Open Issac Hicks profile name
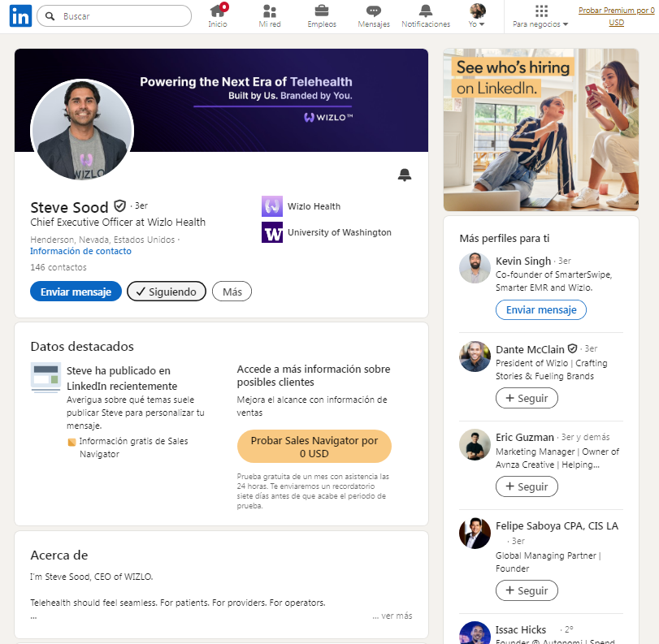 point(520,629)
